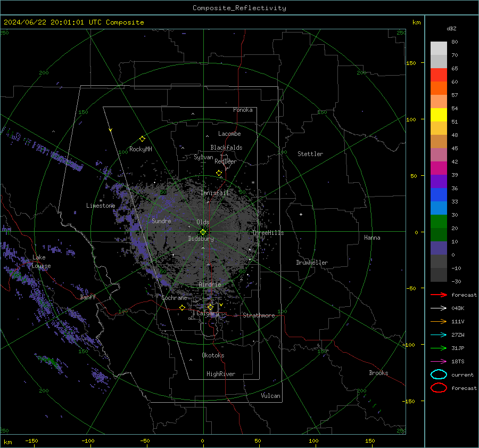
Task: Click the white plus marker west of Hanna
Action: tap(301, 214)
